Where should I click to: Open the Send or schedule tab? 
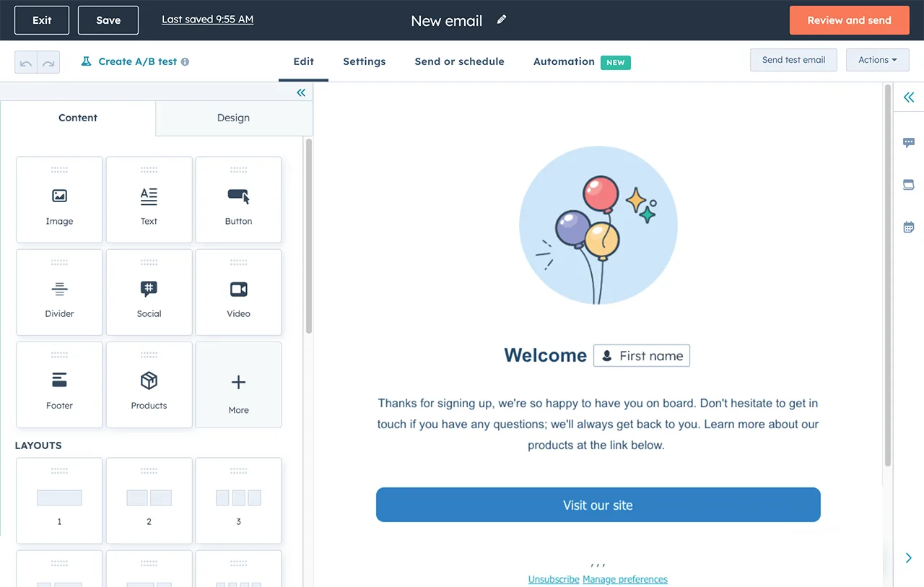coord(459,61)
